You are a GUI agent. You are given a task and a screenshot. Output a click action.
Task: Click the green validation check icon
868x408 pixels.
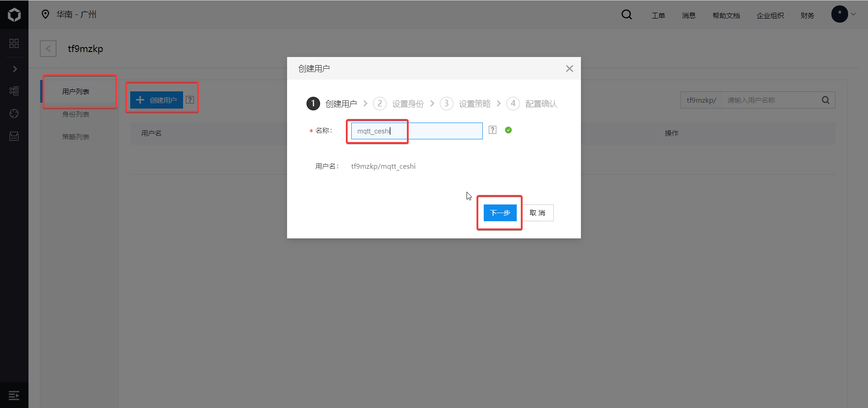[x=509, y=130]
